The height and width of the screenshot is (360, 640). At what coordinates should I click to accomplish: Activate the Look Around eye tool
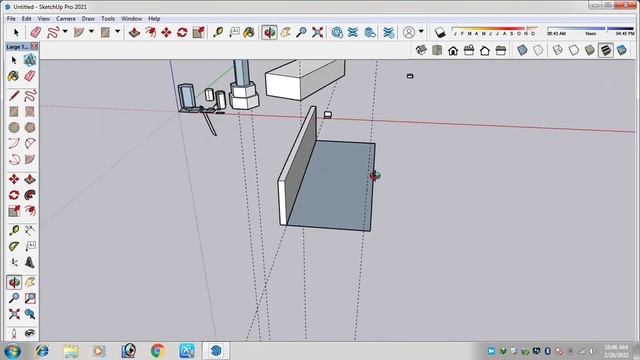30,333
